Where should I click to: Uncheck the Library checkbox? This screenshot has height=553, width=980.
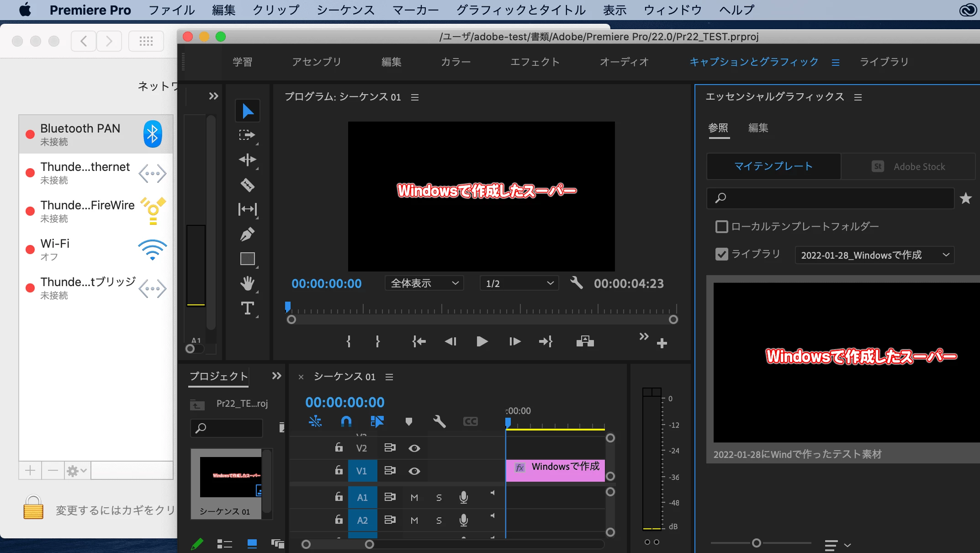click(x=721, y=254)
